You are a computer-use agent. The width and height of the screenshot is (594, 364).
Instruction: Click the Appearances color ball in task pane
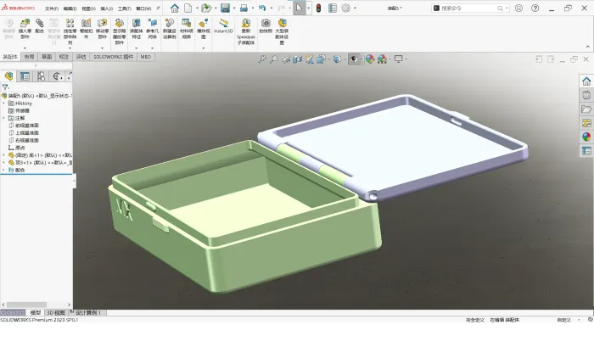click(586, 137)
